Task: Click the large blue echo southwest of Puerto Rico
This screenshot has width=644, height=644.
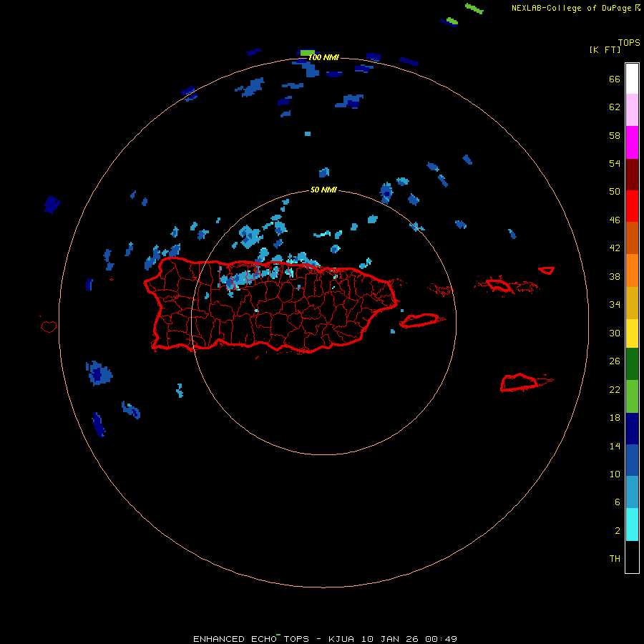Action: pos(99,373)
